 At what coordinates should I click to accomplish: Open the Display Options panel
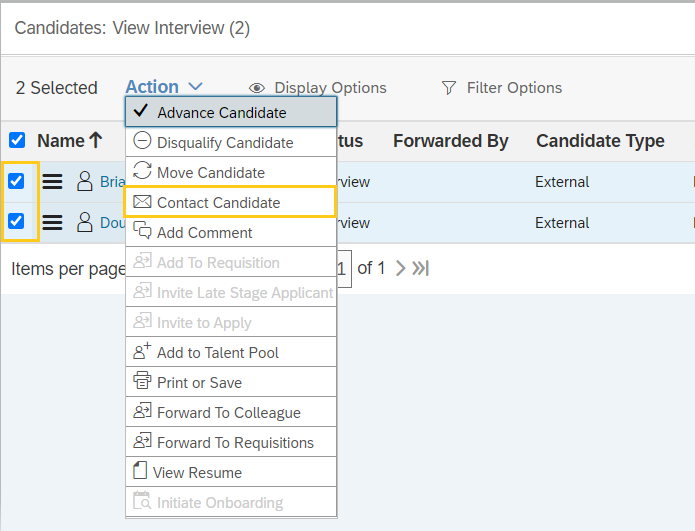click(318, 88)
